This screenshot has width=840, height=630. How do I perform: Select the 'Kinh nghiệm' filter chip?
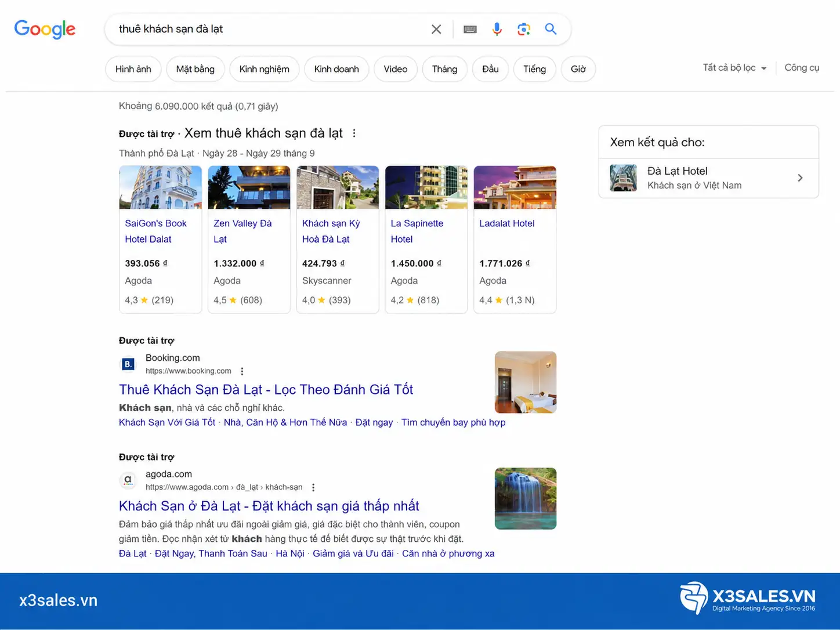(265, 69)
